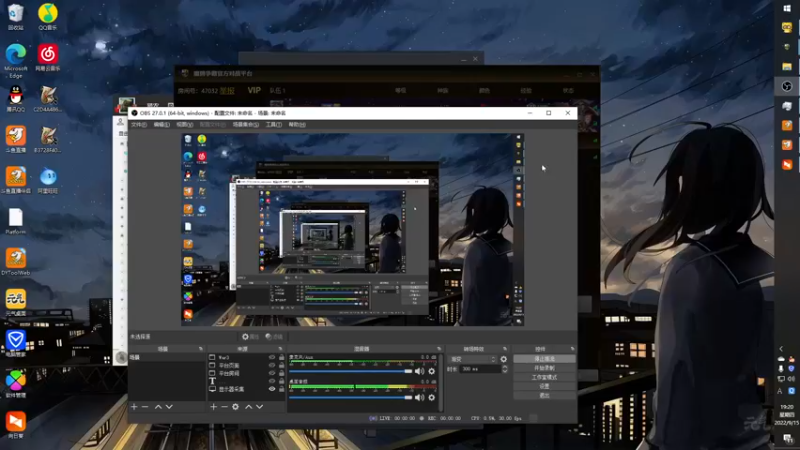Enable 工作室模式 (Studio Mode)
The width and height of the screenshot is (800, 450).
[544, 378]
